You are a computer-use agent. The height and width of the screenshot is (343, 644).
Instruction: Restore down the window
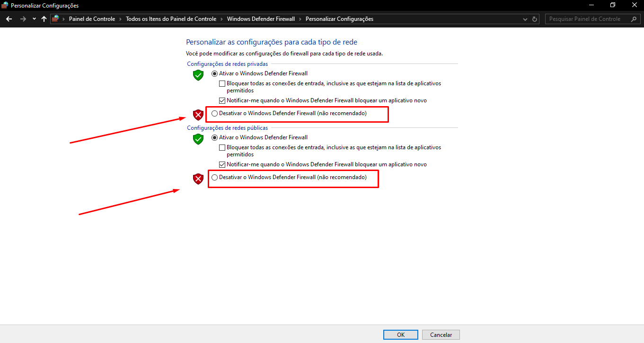click(x=613, y=5)
